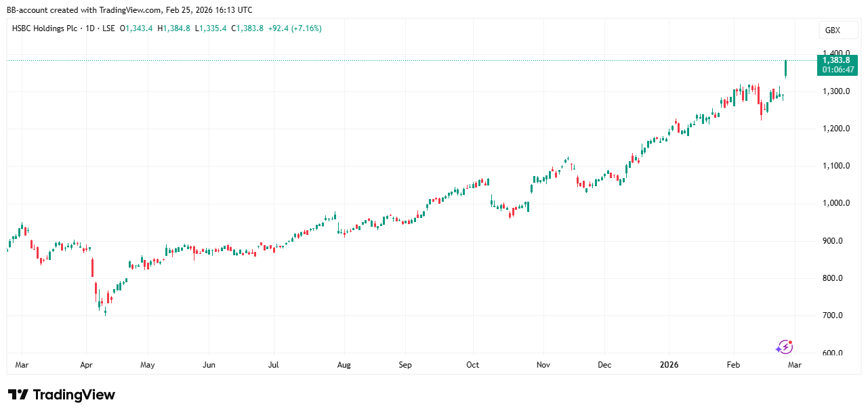
Task: Click the latest tall green candle
Action: pyautogui.click(x=785, y=68)
